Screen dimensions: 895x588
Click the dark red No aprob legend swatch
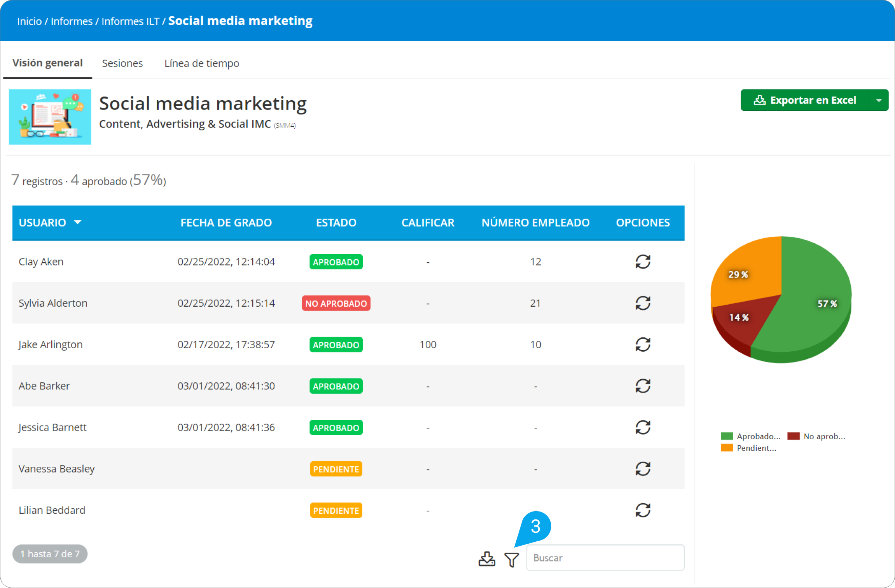794,436
